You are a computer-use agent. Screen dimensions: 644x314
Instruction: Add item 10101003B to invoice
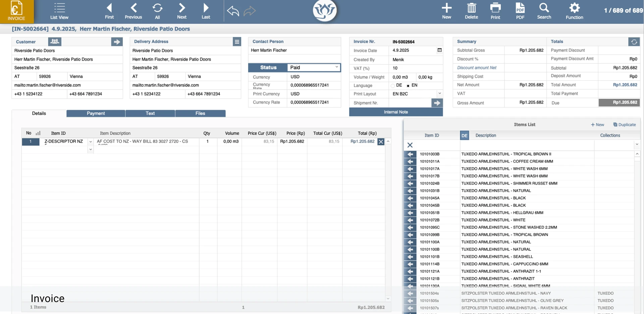[x=410, y=154]
